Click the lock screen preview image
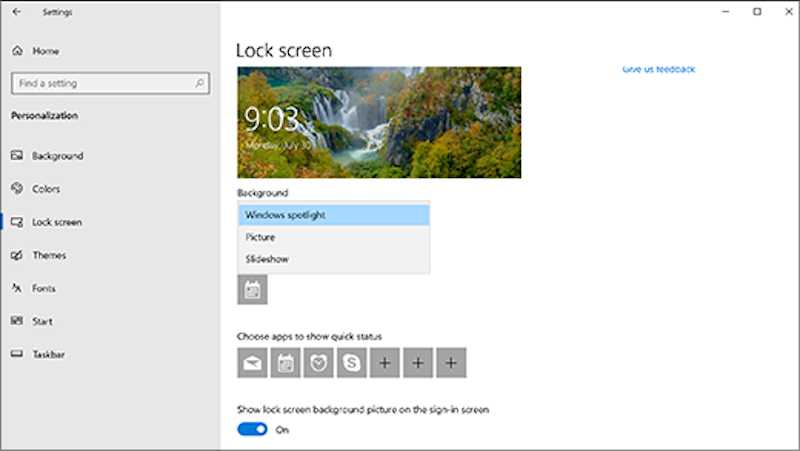This screenshot has height=451, width=800. [x=378, y=122]
